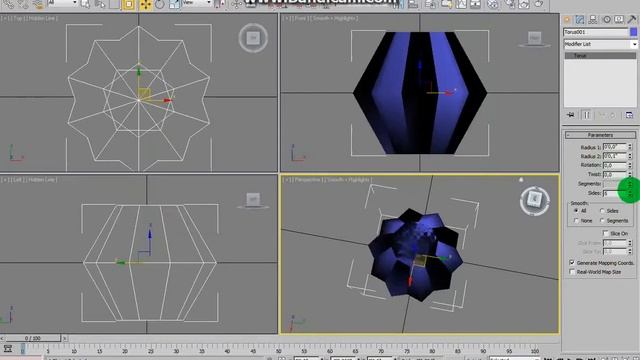Collapse the Parameters rollout
640x360 pixels.
point(600,135)
